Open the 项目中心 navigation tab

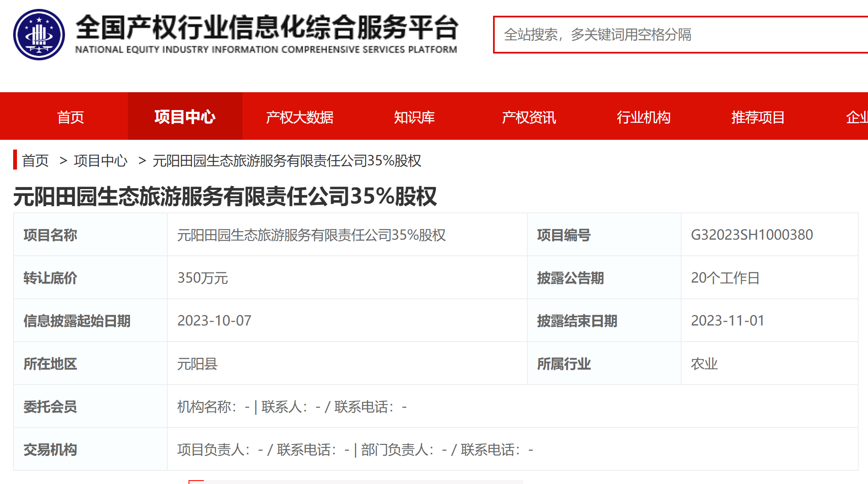185,117
